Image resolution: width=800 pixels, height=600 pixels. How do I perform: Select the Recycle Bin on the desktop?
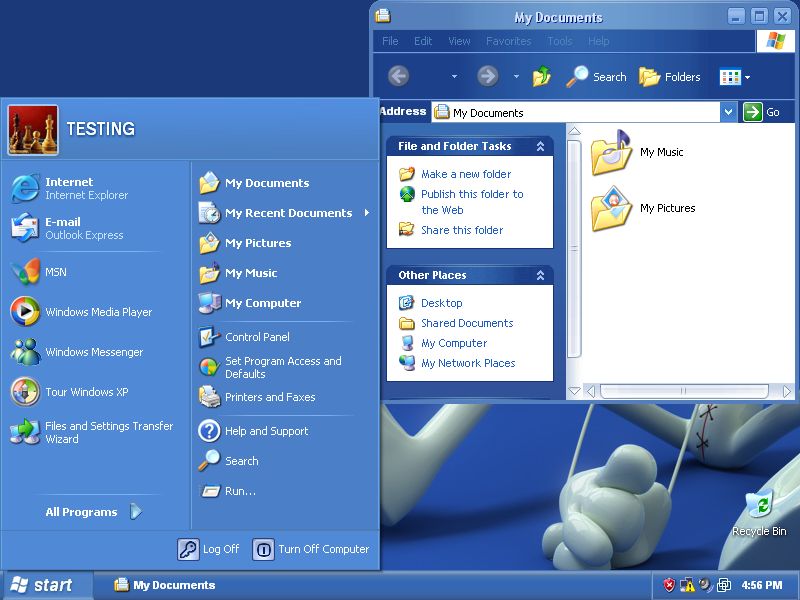[x=759, y=513]
